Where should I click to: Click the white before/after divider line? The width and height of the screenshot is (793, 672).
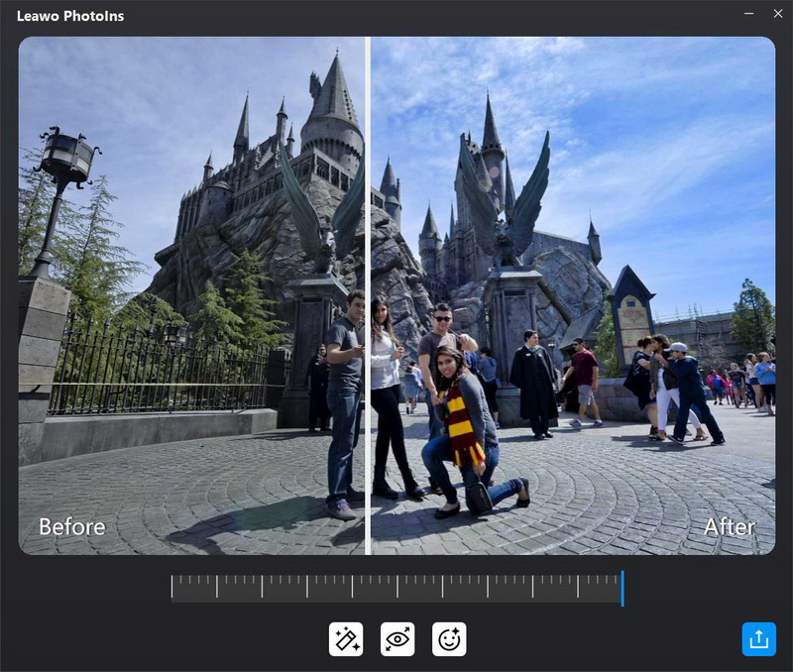tap(368, 297)
